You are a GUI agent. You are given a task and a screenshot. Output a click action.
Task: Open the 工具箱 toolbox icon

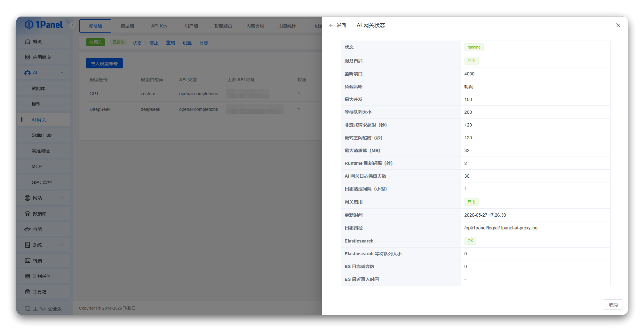click(x=28, y=292)
